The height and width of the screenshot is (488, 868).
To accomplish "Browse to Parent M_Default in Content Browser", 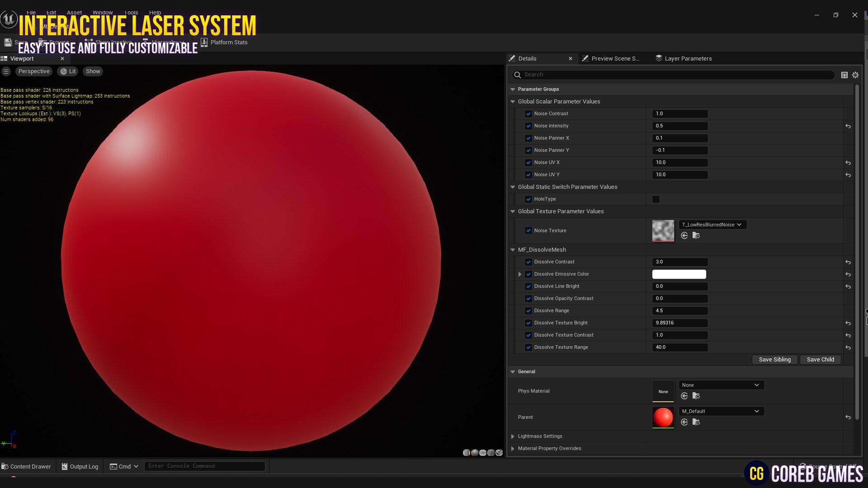I will coord(696,422).
